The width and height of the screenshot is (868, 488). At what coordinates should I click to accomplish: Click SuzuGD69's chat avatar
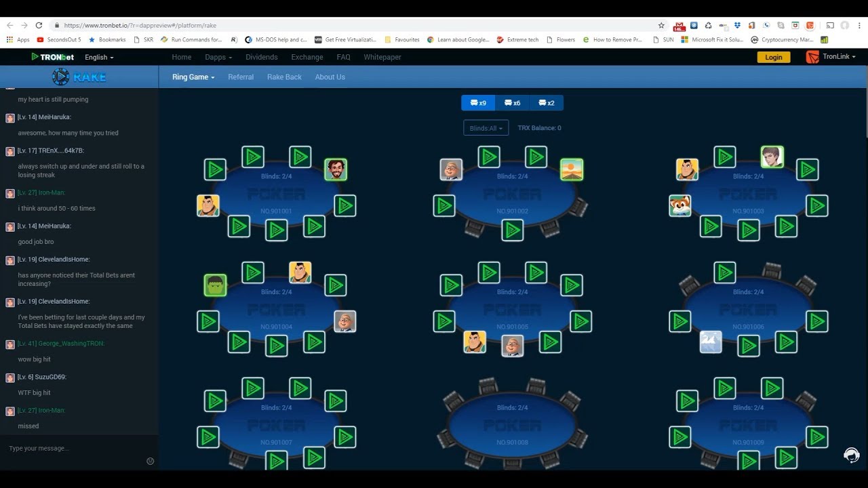pyautogui.click(x=10, y=378)
